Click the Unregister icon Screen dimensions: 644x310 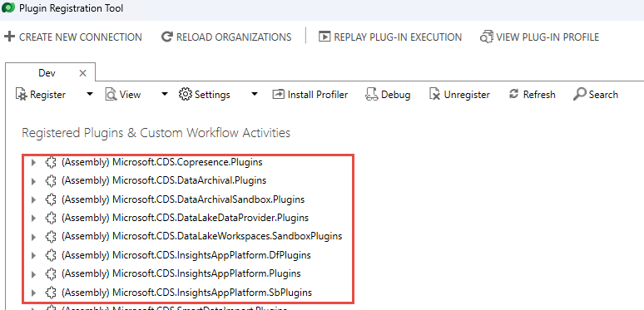[x=434, y=95]
